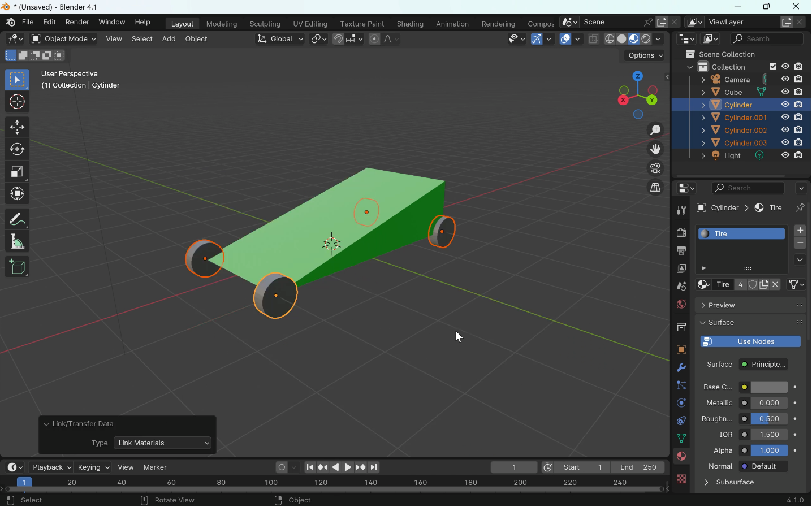812x507 pixels.
Task: Click the Use Nodes button
Action: click(751, 342)
